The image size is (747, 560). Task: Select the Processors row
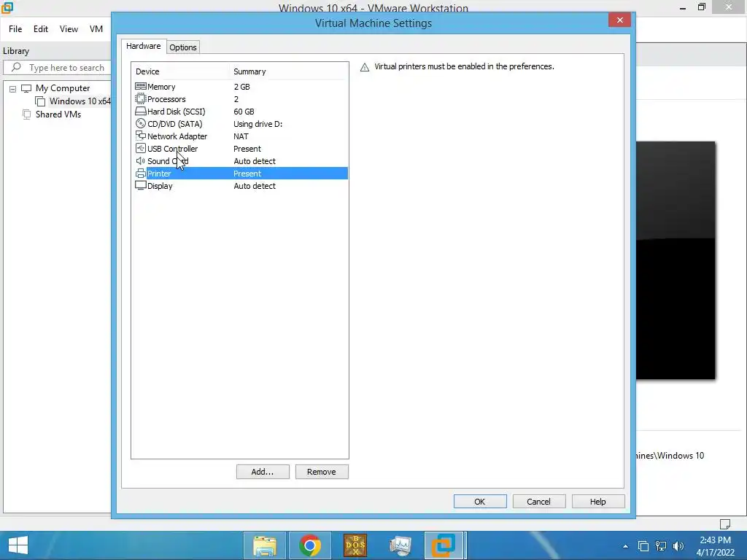241,99
